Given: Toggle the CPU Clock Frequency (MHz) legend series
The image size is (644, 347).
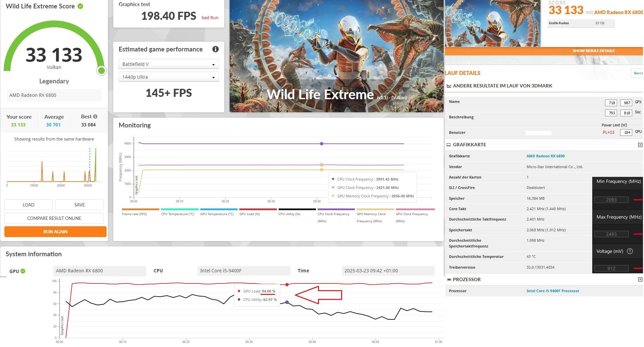Looking at the screenshot, I should [x=336, y=216].
